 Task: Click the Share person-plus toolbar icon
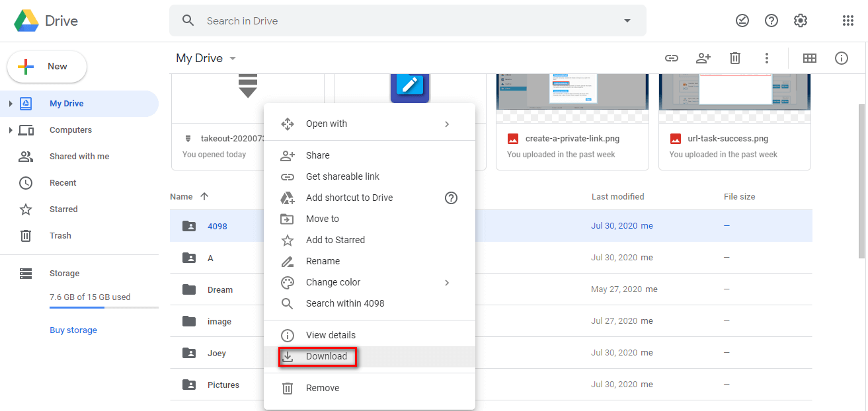click(x=703, y=58)
